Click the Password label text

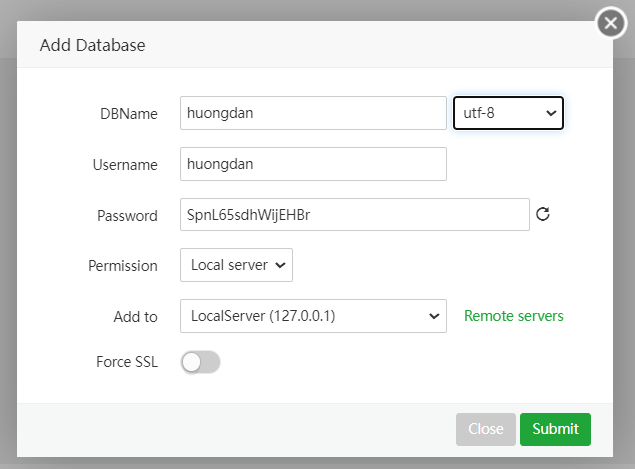[x=127, y=215]
